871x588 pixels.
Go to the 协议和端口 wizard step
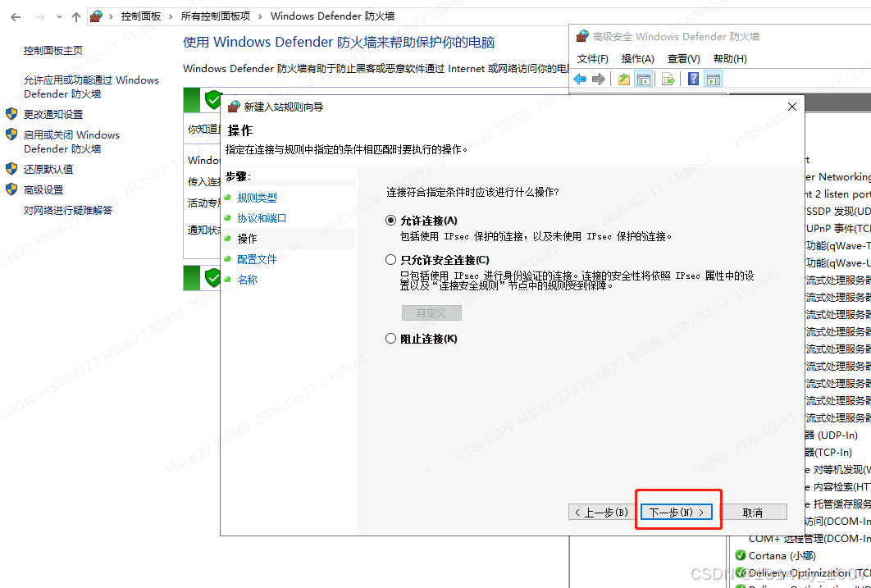262,218
